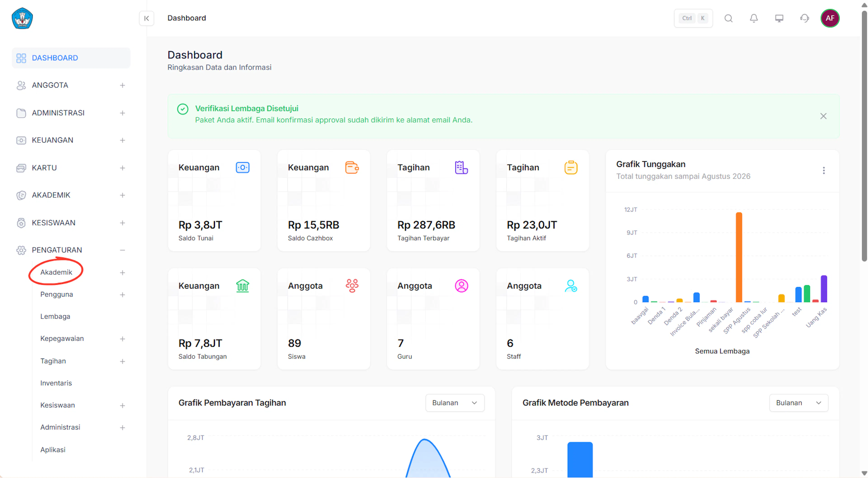This screenshot has width=868, height=478.
Task: Collapse the sidebar with the arrow button
Action: click(146, 18)
